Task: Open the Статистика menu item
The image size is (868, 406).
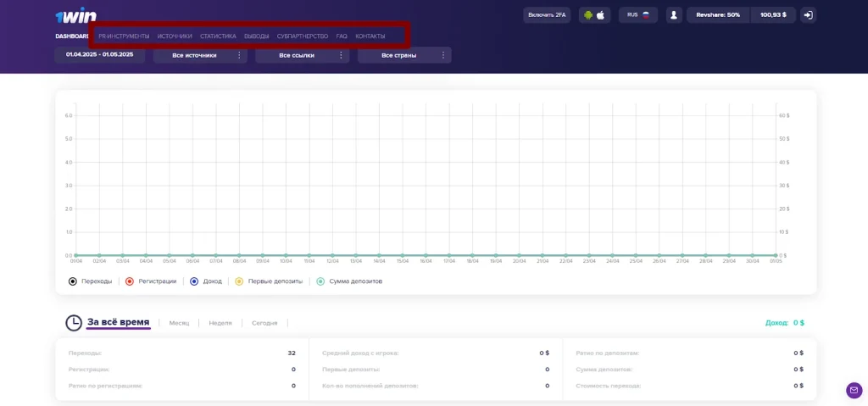Action: (218, 36)
